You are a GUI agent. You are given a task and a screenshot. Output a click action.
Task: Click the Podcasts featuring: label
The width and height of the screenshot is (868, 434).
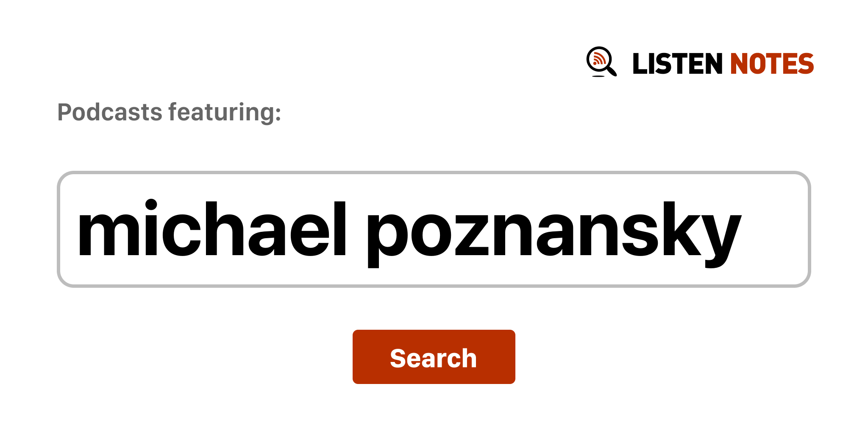point(169,112)
